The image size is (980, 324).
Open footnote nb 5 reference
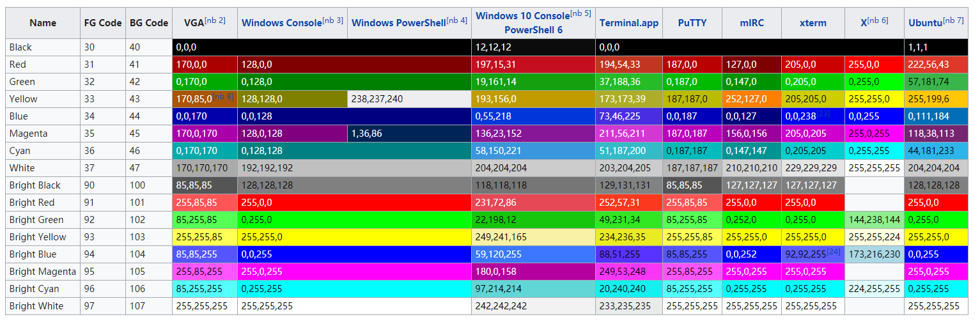(x=580, y=14)
